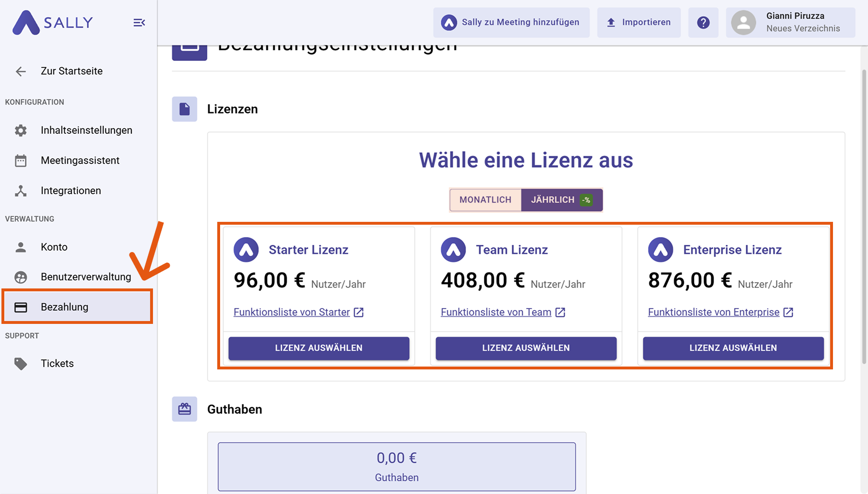Open Benutzerverwaltung in the sidebar
The image size is (868, 494).
pos(85,277)
